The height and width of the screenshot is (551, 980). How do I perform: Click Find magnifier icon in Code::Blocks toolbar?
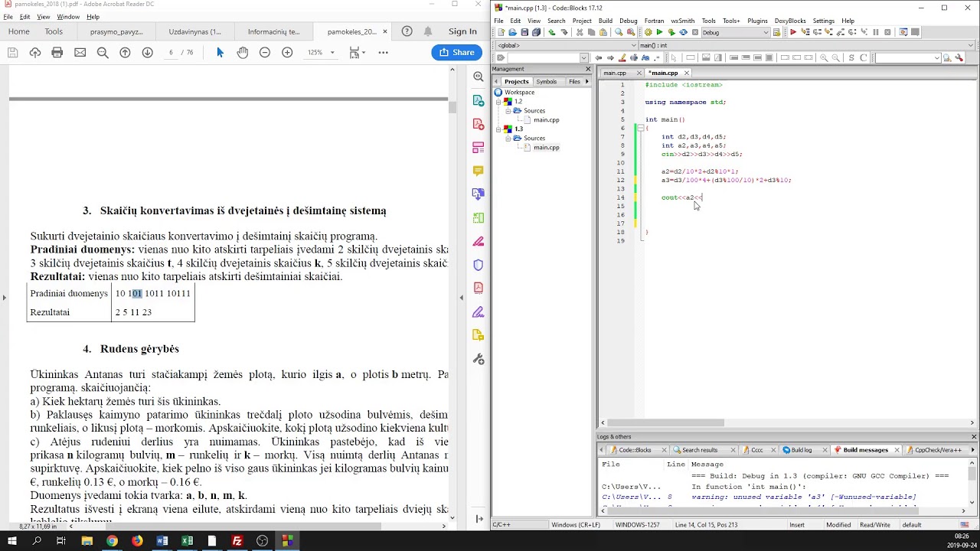point(619,32)
